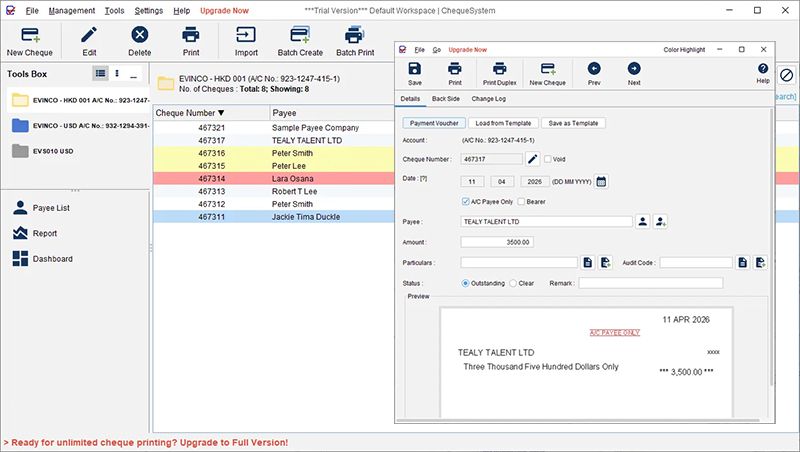The width and height of the screenshot is (800, 452).
Task: Select the EVINCO - USD account folder
Action: (x=80, y=125)
